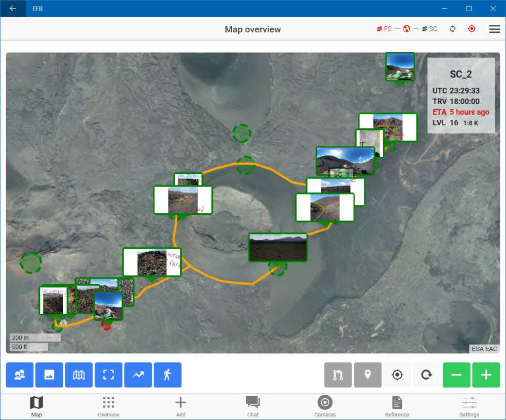Toggle the image layer button

point(49,375)
